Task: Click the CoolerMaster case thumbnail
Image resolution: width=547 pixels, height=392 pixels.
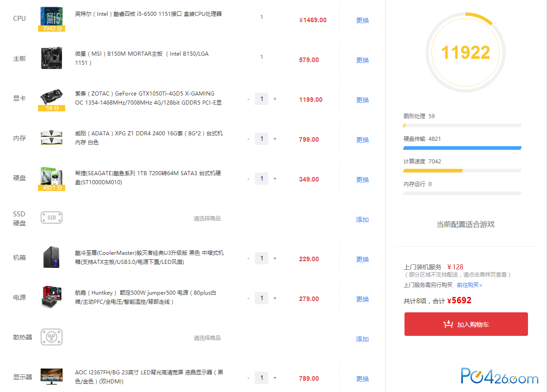Action: point(52,258)
